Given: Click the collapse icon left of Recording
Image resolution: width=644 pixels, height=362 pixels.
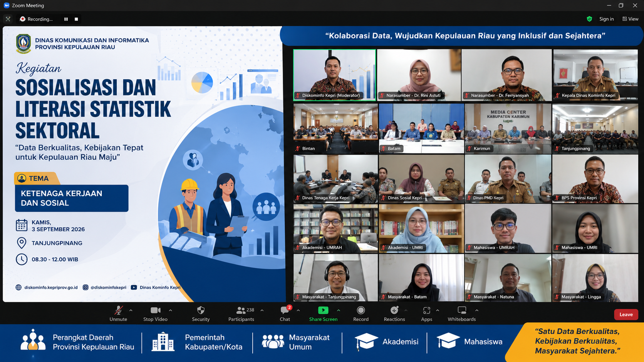Looking at the screenshot, I should [8, 19].
